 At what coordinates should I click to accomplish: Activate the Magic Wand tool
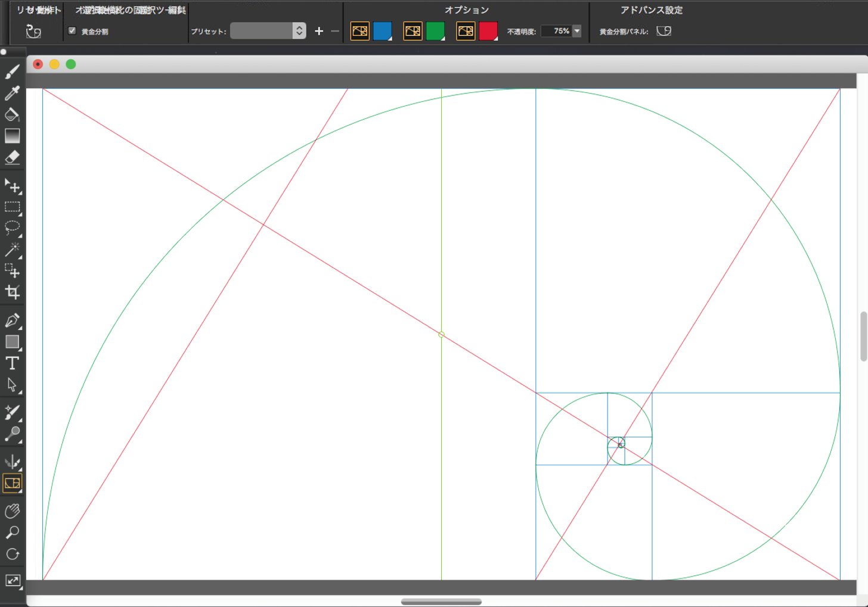click(x=12, y=250)
